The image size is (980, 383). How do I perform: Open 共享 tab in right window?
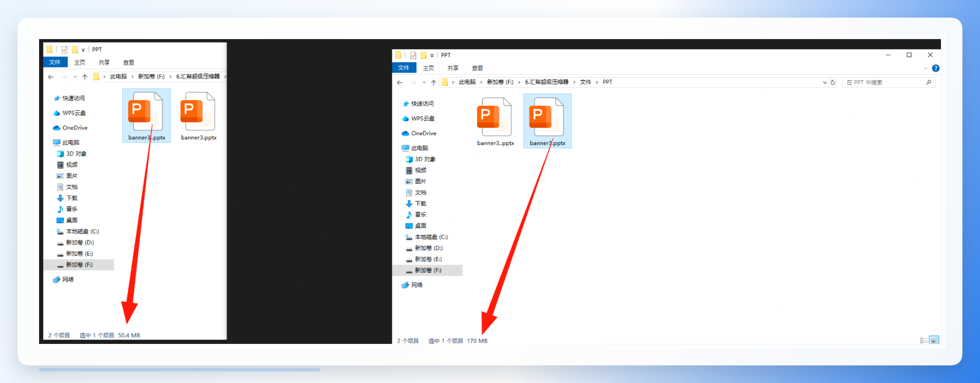coord(453,68)
